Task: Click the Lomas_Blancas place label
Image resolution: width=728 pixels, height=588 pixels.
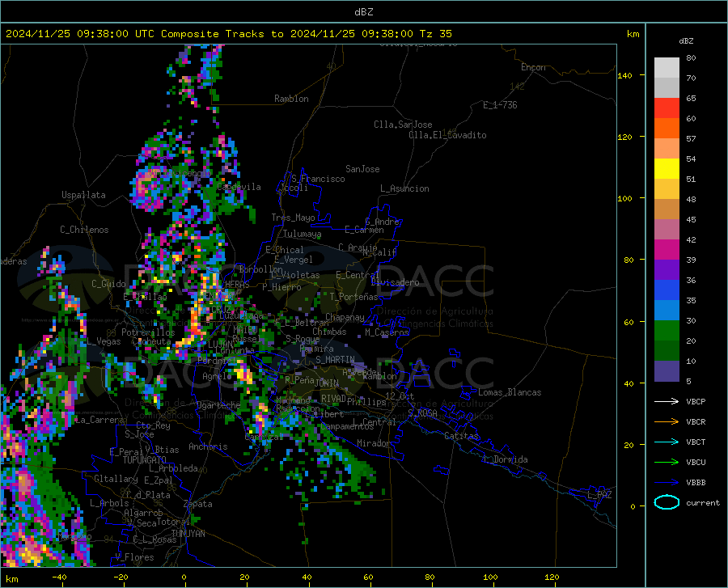Action: point(510,392)
